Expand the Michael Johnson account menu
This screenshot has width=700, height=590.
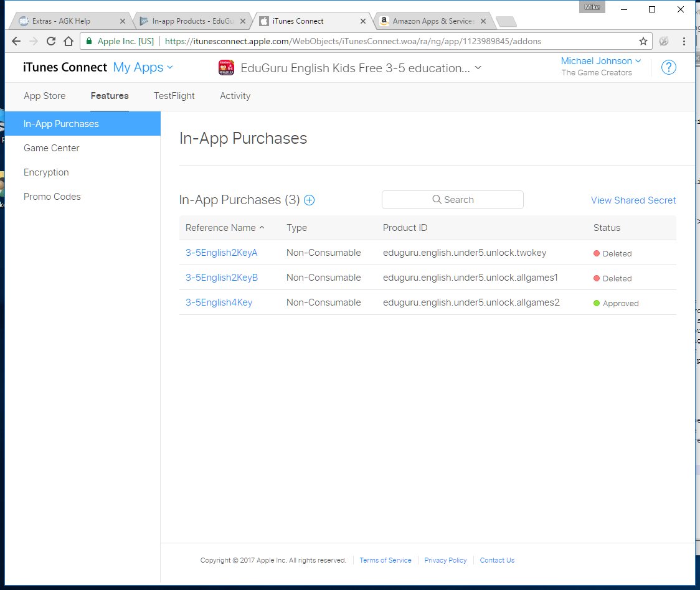pos(600,61)
